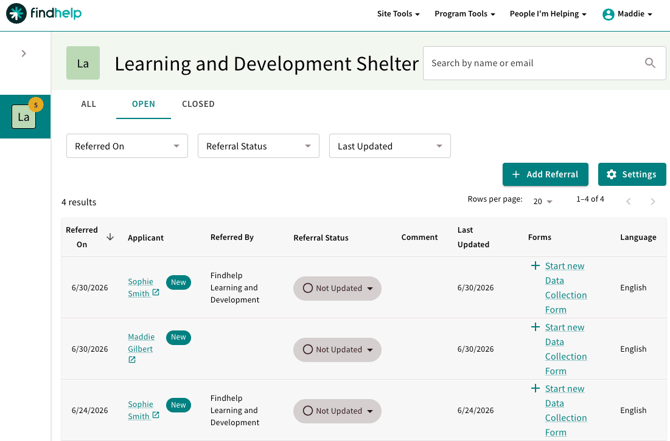The image size is (670, 441).
Task: Open external link icon beside first Sophie Smith
Action: point(156,293)
